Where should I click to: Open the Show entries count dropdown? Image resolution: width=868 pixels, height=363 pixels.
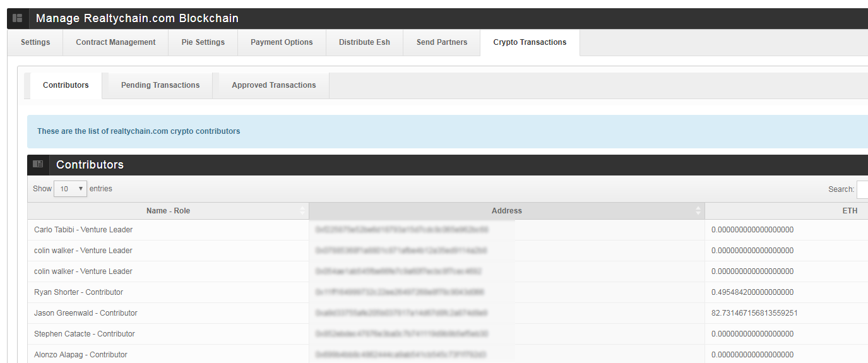click(70, 189)
